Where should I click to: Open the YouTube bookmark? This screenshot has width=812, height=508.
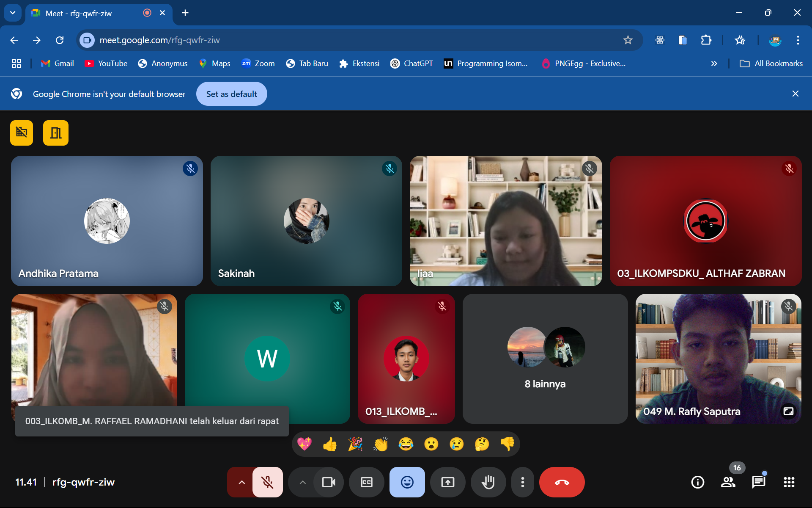pos(106,63)
